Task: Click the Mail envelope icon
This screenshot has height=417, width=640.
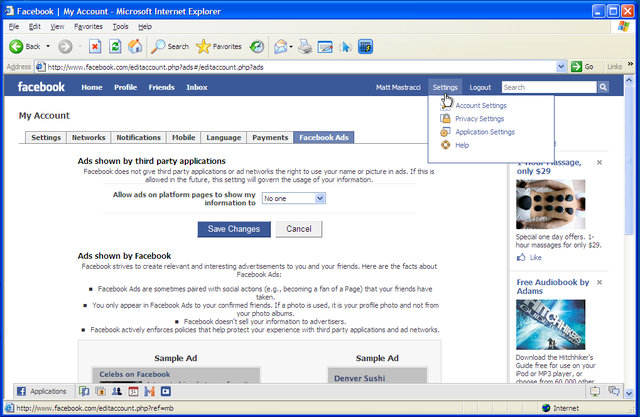Action: tap(280, 47)
